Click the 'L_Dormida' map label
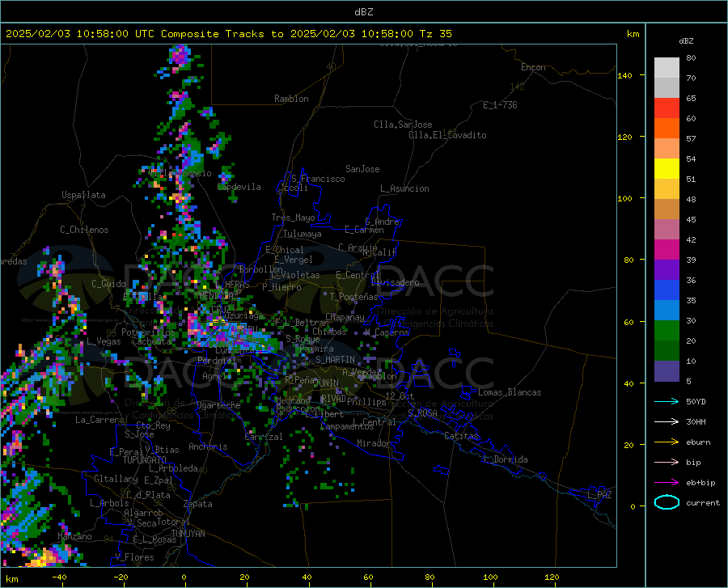The height and width of the screenshot is (588, 728). (505, 459)
